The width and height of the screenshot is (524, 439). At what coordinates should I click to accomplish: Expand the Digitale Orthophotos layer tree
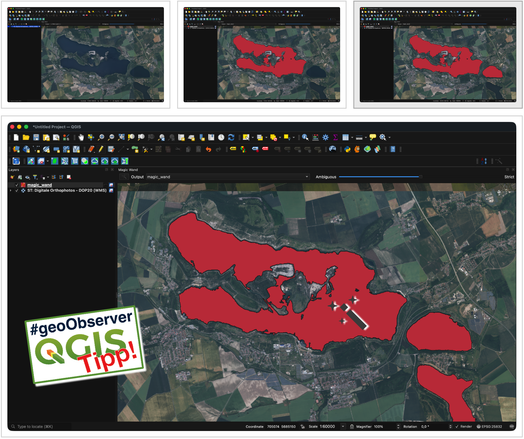click(x=11, y=190)
